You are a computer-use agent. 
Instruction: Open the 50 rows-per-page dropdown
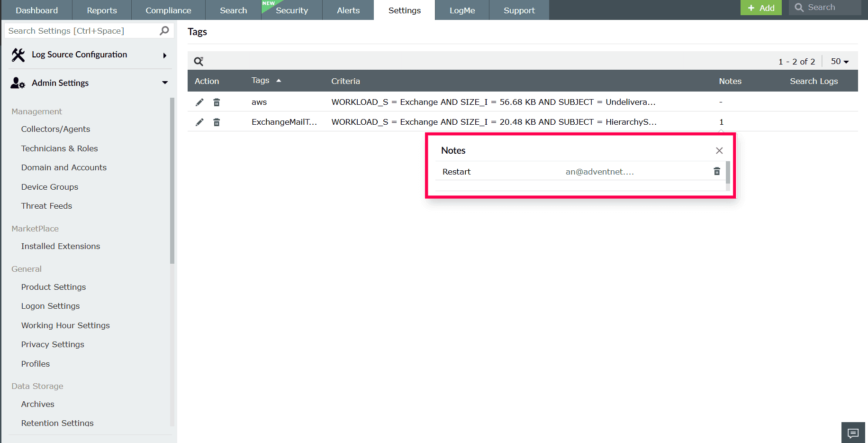(840, 61)
